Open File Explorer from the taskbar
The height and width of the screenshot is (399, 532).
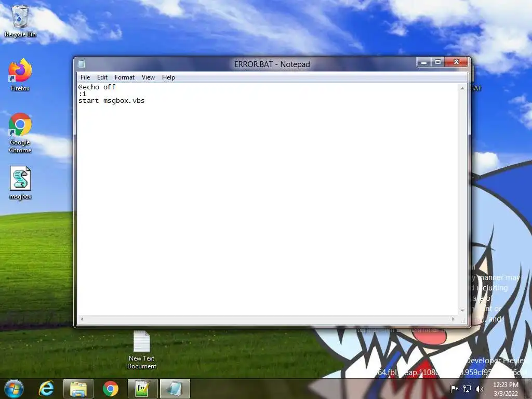pos(78,389)
